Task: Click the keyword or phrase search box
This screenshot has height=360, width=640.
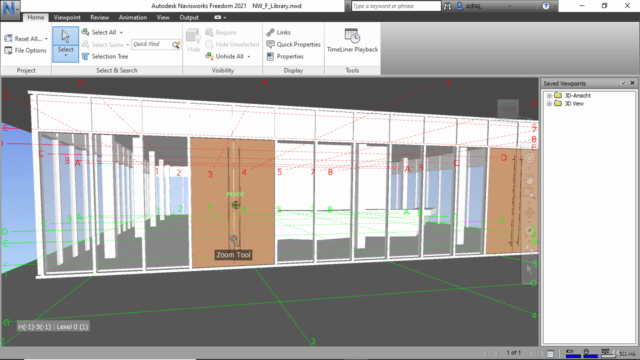Action: [x=396, y=6]
